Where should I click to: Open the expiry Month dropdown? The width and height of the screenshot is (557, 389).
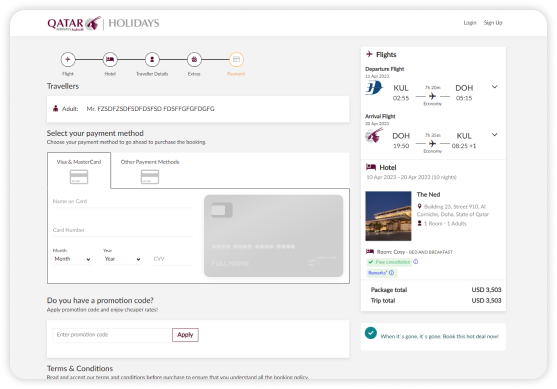pyautogui.click(x=72, y=259)
